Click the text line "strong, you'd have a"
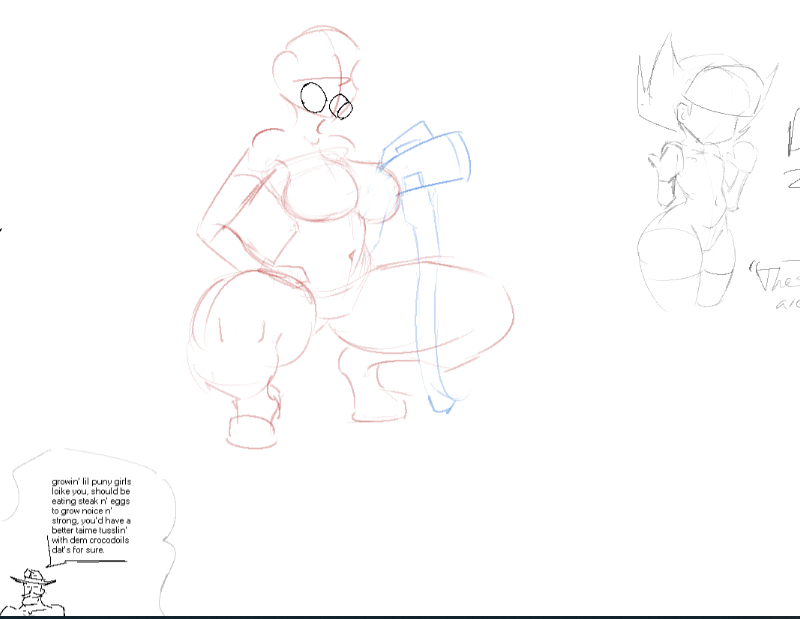The image size is (800, 619). pos(91,521)
